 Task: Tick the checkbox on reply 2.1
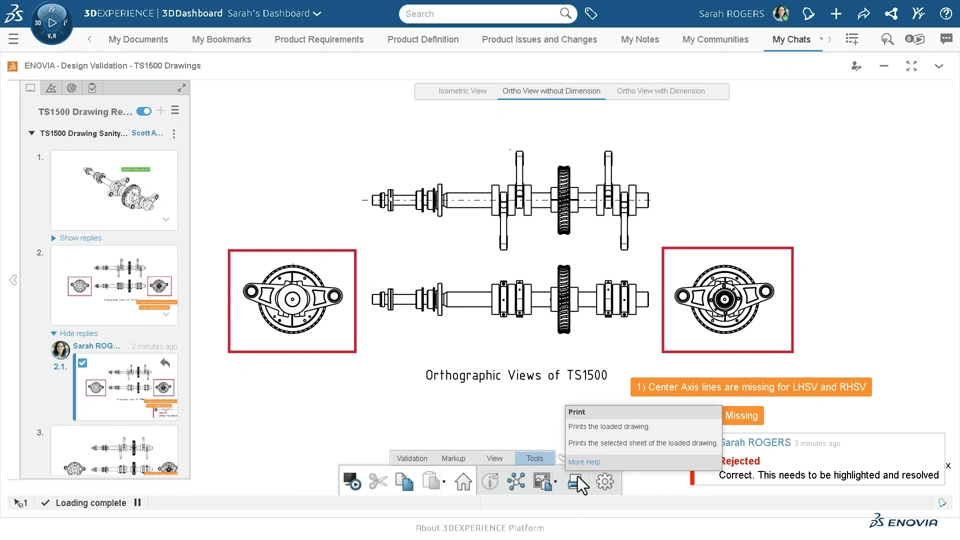pyautogui.click(x=83, y=363)
